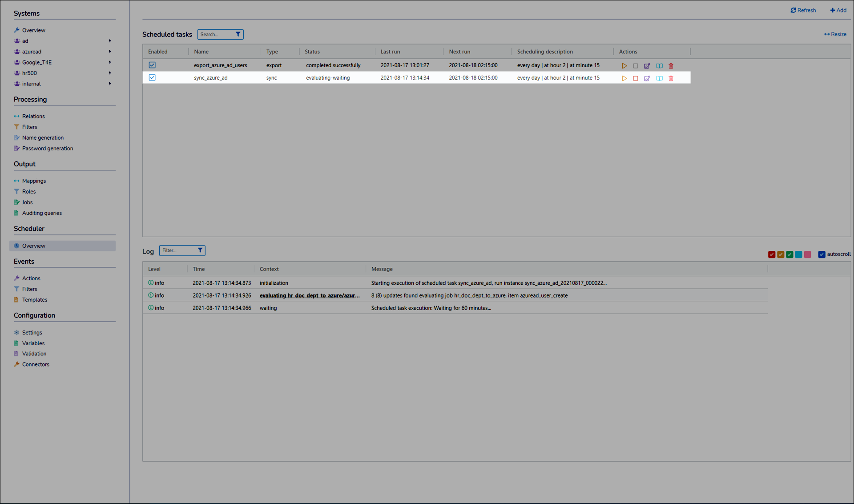Click the Scheduled tasks search filter icon
The image size is (854, 504).
coord(238,34)
